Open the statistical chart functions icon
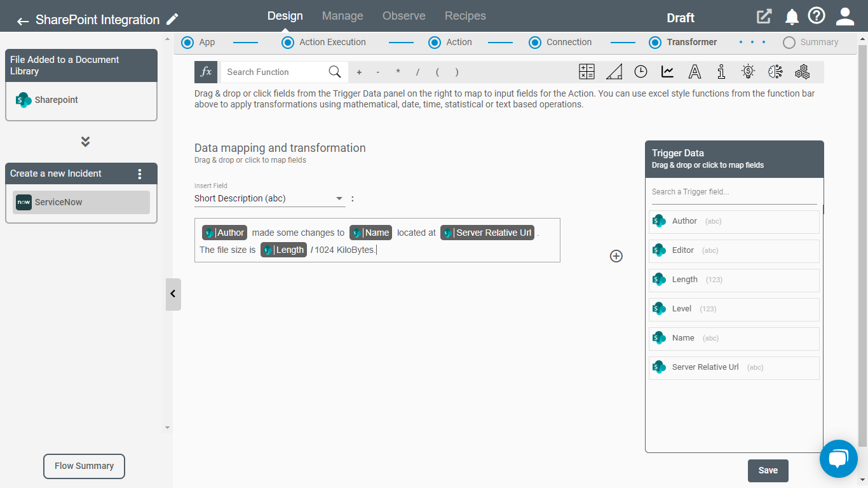The image size is (868, 488). (x=667, y=72)
